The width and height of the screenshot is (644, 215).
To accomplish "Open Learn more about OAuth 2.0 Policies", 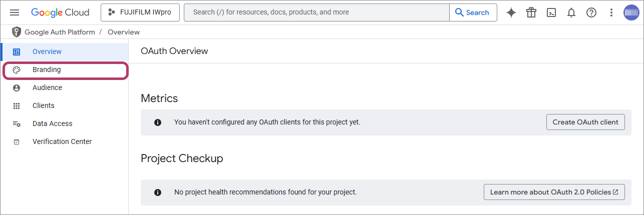I will (x=554, y=192).
